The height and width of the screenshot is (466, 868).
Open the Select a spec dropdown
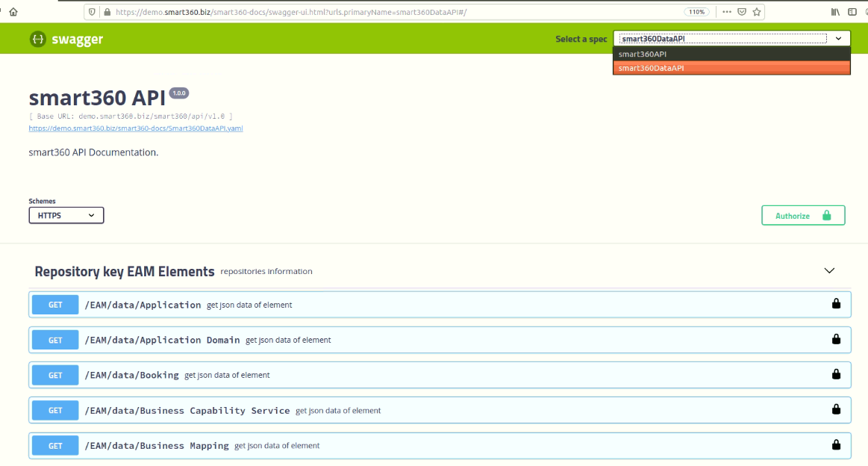(731, 38)
